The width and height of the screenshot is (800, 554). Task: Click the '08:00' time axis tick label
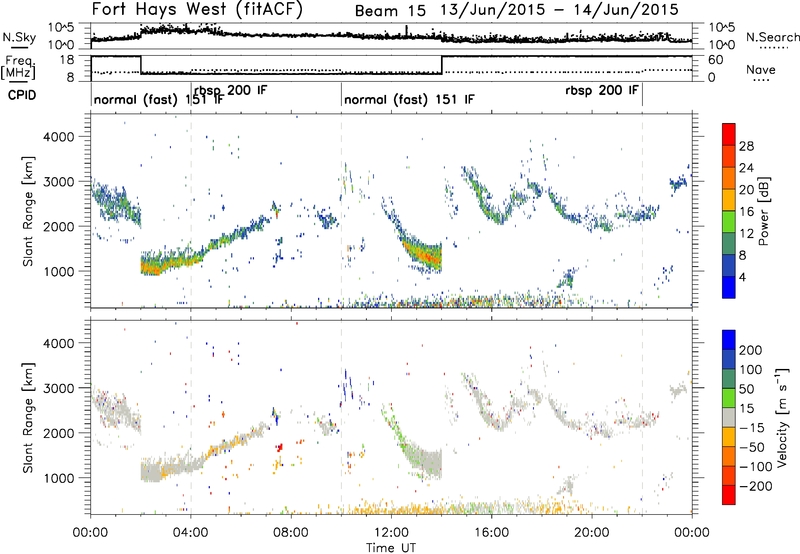pos(291,533)
